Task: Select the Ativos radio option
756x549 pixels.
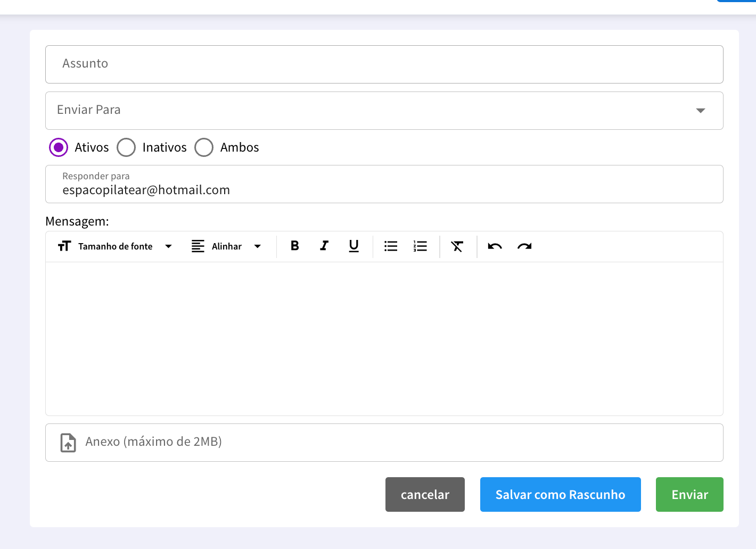Action: (59, 147)
